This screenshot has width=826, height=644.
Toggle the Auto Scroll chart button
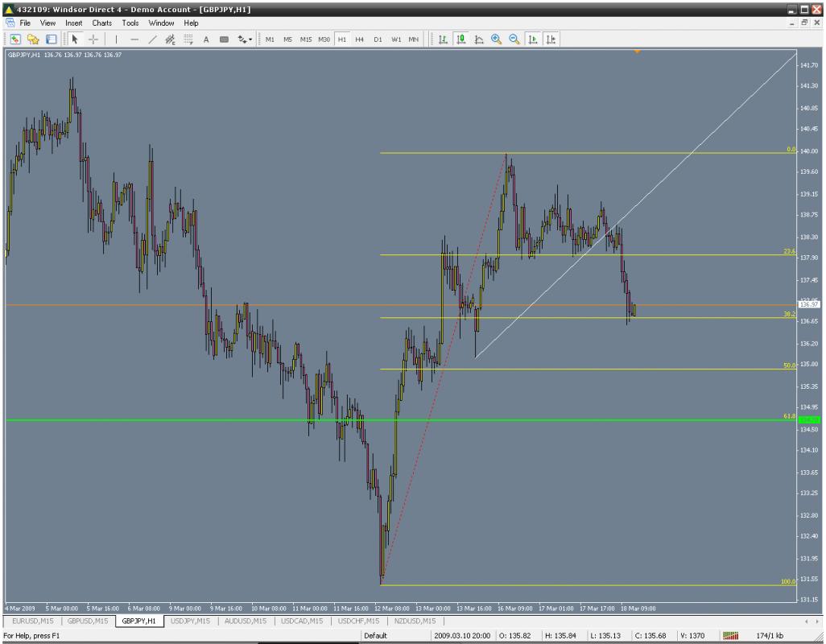pyautogui.click(x=531, y=39)
